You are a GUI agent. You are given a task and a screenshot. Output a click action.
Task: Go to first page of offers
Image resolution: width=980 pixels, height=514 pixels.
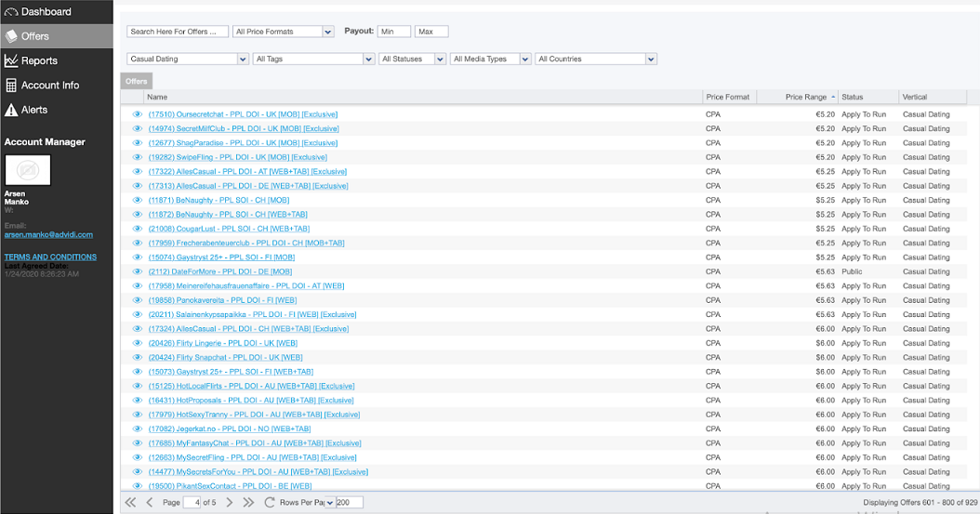coord(130,502)
